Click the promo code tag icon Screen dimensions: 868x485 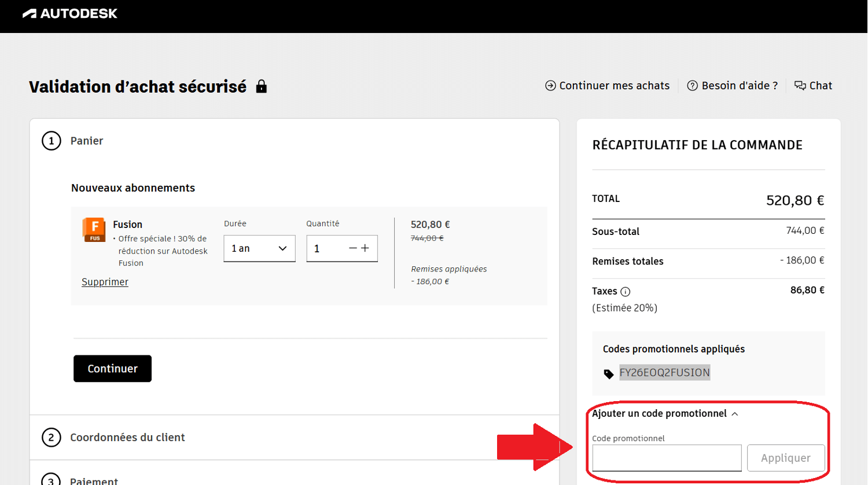[608, 374]
